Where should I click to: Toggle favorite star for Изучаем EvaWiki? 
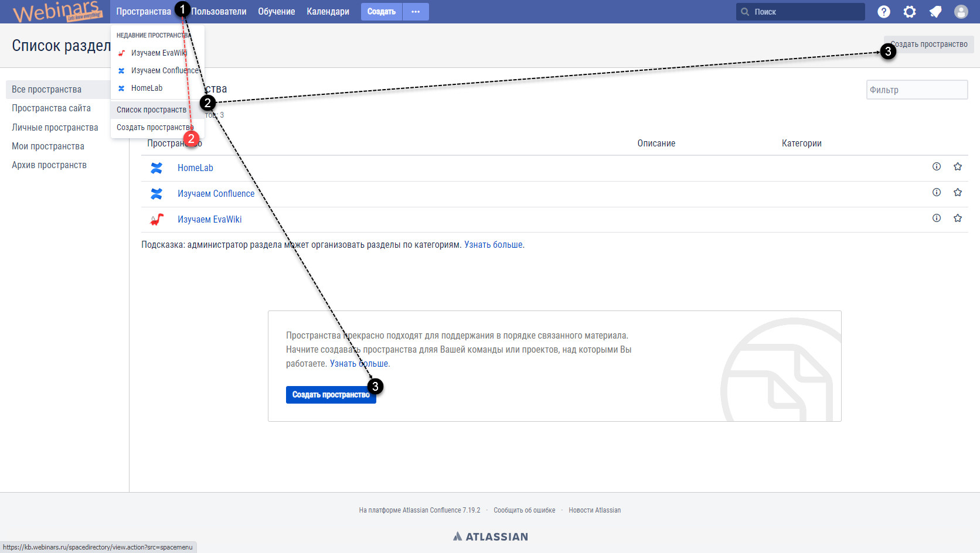(958, 219)
